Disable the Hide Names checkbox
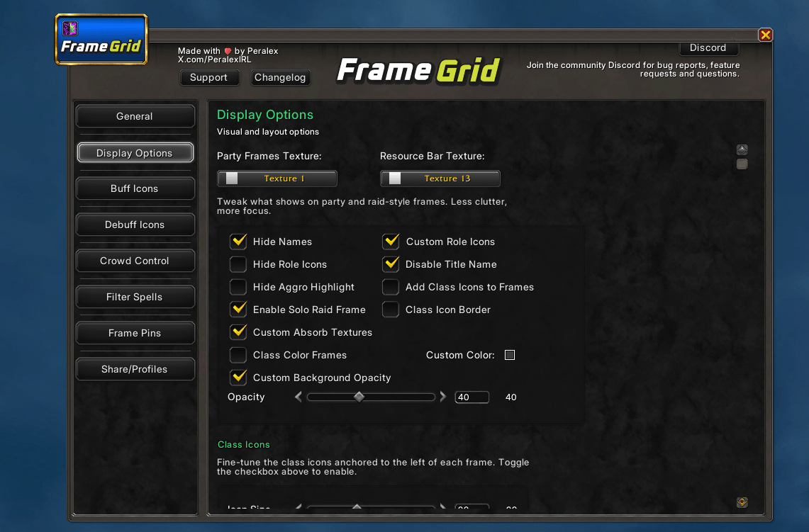This screenshot has width=809, height=532. (238, 242)
